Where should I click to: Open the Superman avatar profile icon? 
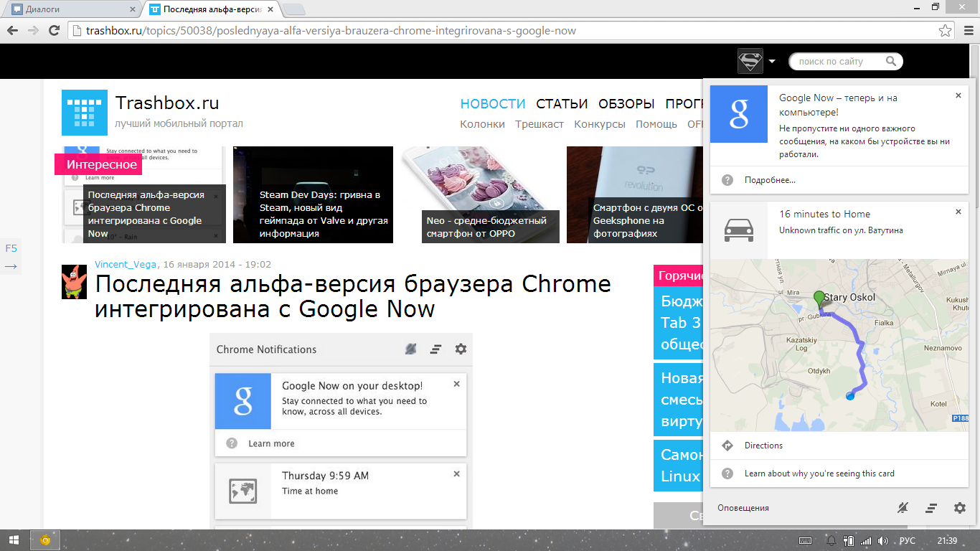pos(750,61)
